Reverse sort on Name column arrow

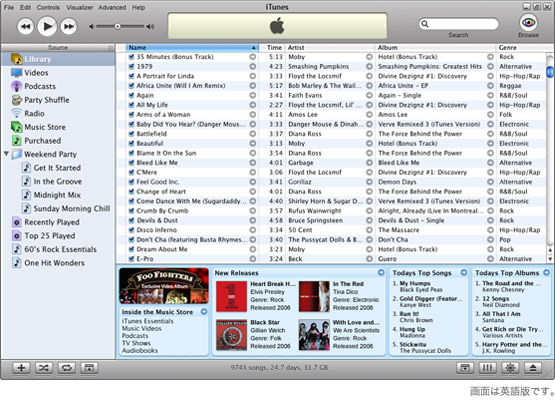click(x=253, y=47)
